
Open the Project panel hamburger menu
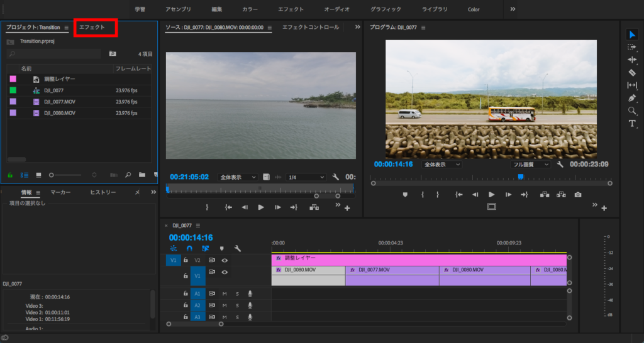click(66, 28)
